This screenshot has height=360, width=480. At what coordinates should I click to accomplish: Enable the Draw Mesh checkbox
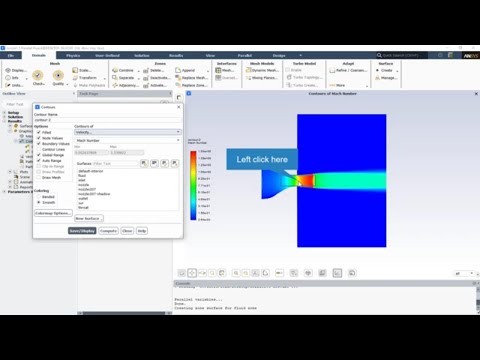point(39,178)
